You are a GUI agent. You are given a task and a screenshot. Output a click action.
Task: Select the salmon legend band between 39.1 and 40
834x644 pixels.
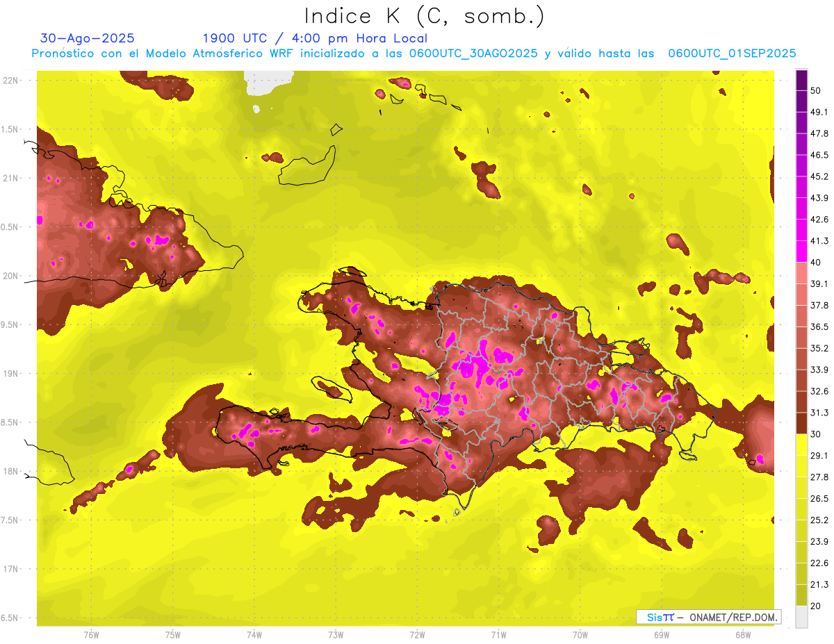[x=801, y=273]
